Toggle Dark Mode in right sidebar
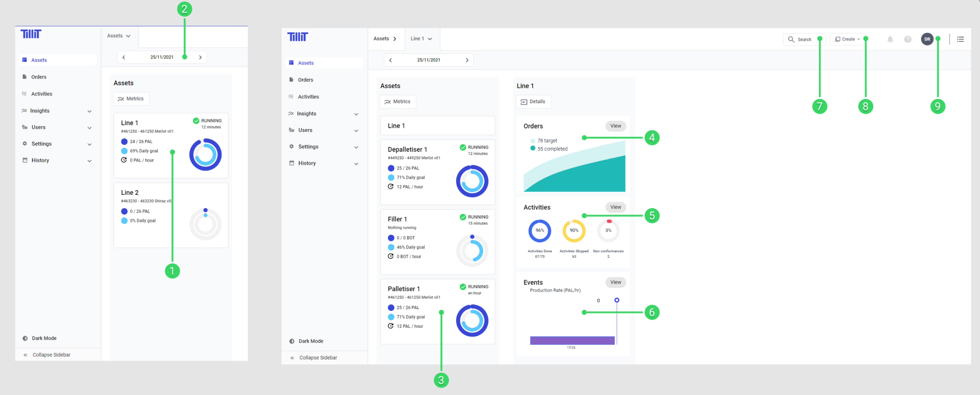This screenshot has height=395, width=980. 310,341
